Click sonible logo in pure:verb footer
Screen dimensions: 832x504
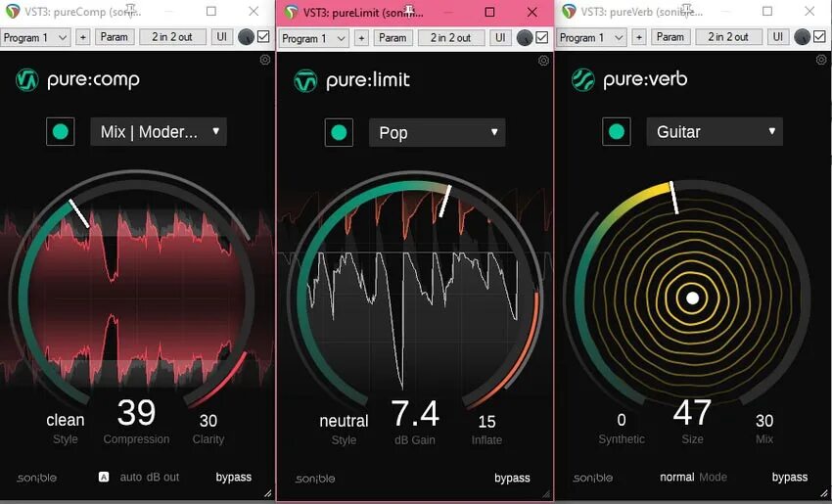[x=593, y=478]
